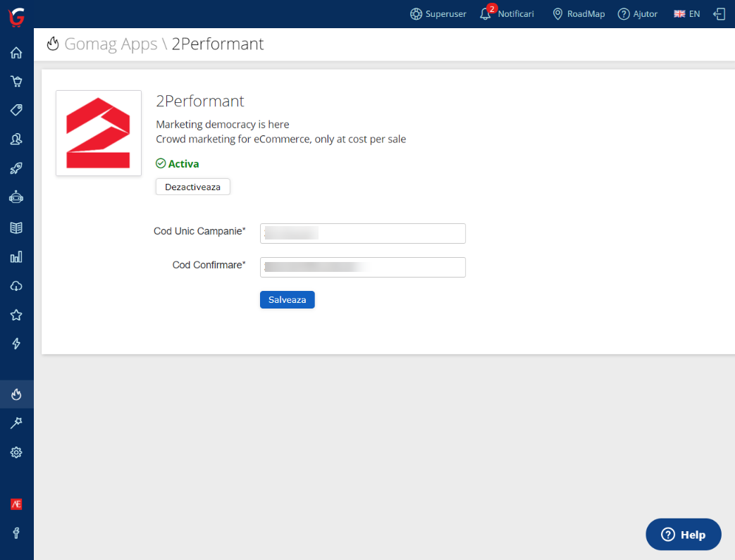Open Notificari label in top bar
Image resolution: width=735 pixels, height=560 pixels.
[x=516, y=14]
